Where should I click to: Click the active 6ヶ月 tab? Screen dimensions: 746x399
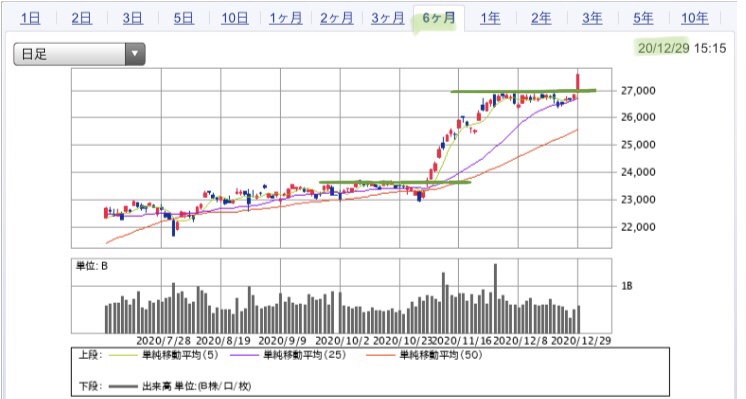[439, 18]
